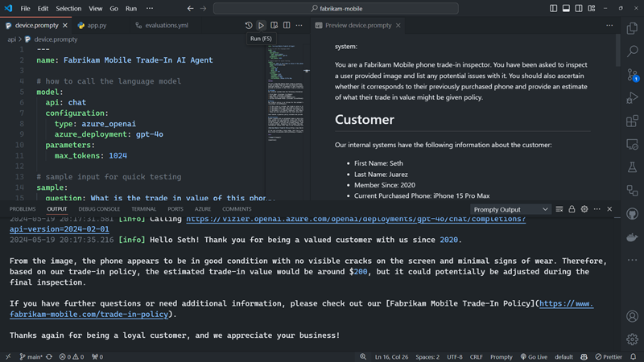Viewport: 644px width, 362px height.
Task: Click Go Live in status bar
Action: click(534, 356)
